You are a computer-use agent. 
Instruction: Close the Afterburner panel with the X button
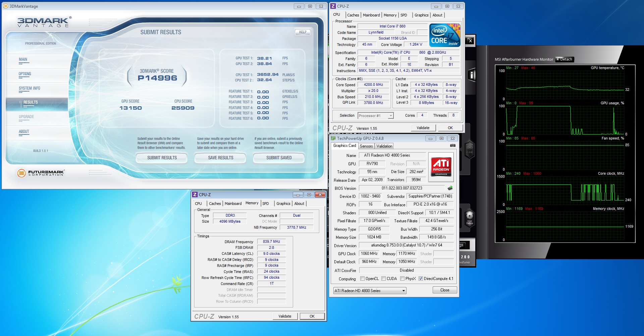(471, 41)
